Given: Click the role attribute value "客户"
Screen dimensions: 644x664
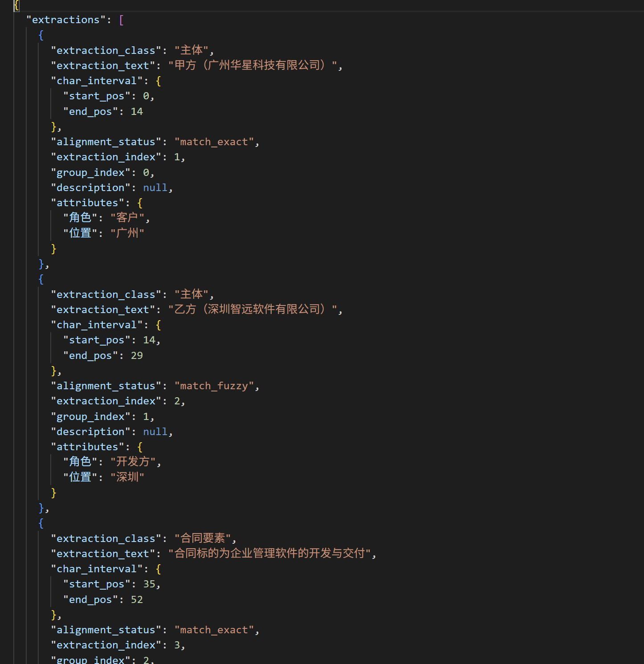Looking at the screenshot, I should [127, 218].
